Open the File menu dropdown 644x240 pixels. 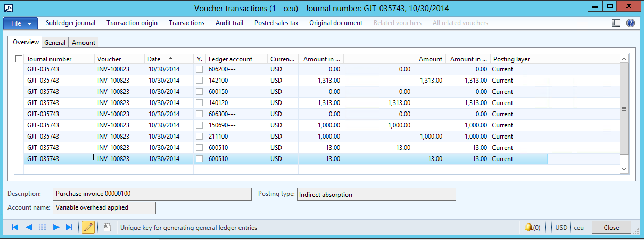pos(21,23)
